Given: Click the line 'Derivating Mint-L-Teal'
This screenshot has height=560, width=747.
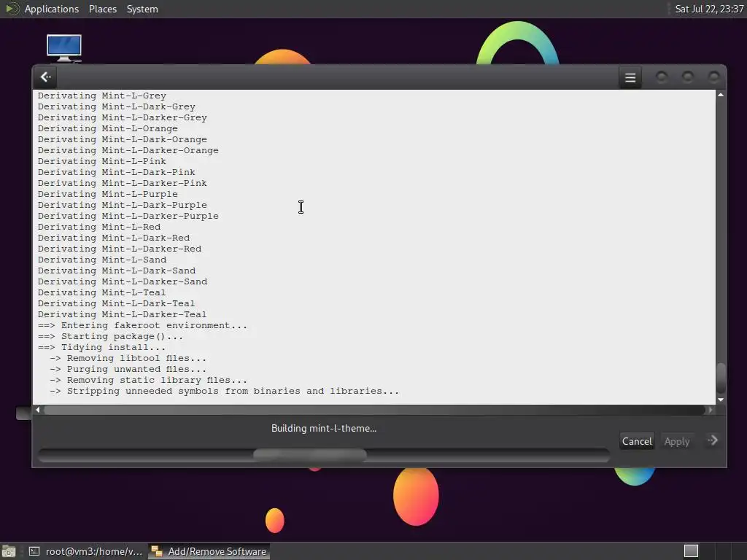Looking at the screenshot, I should coord(102,293).
